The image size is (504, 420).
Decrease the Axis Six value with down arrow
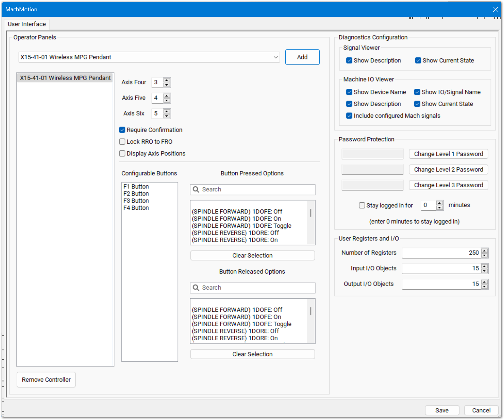[x=167, y=116]
